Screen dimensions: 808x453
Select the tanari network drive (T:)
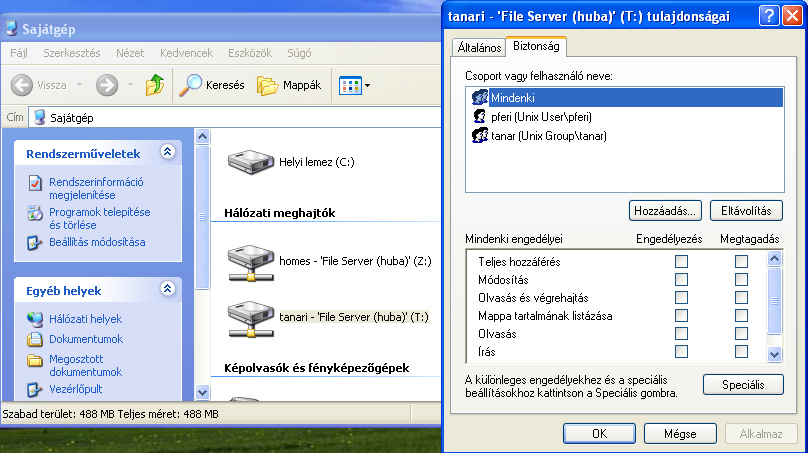click(x=251, y=317)
